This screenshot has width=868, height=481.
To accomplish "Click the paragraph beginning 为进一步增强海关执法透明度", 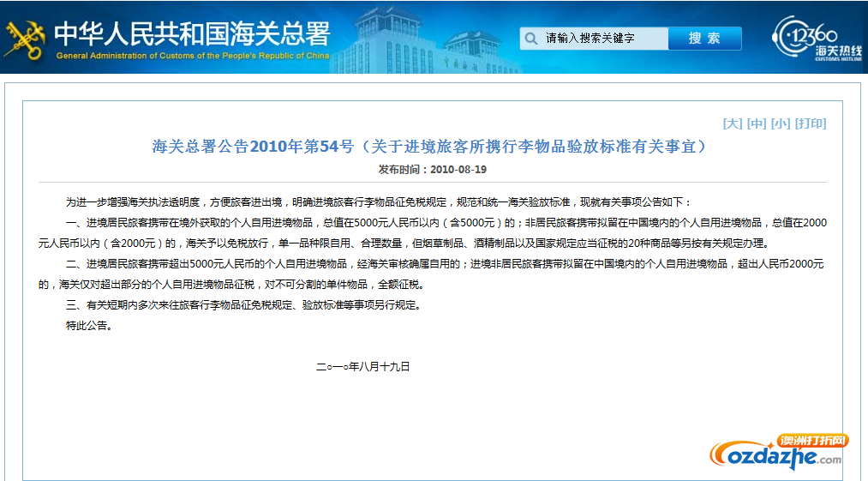I will [379, 202].
